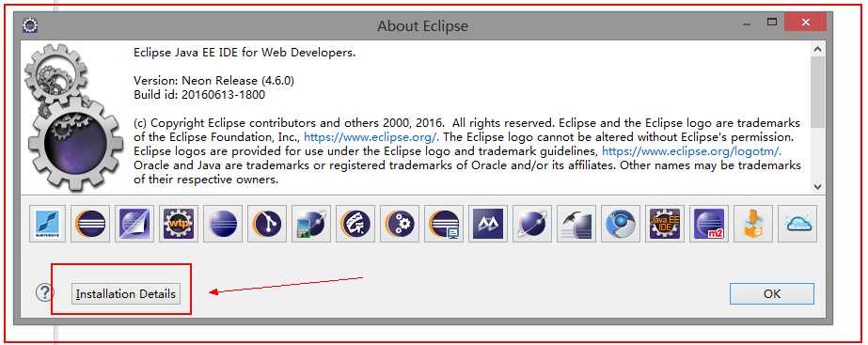Click the plain blue Eclipse sphere icon
The width and height of the screenshot is (868, 345).
[x=223, y=224]
